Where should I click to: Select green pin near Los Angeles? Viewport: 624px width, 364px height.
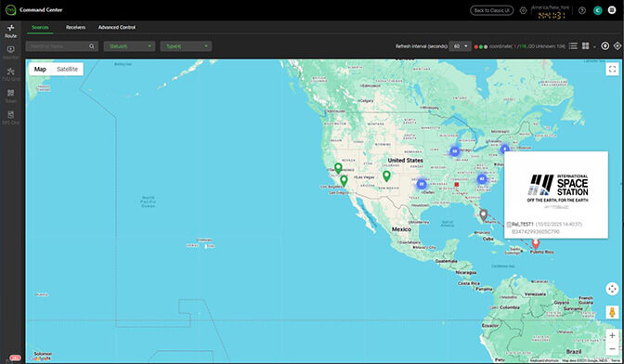[x=344, y=181]
